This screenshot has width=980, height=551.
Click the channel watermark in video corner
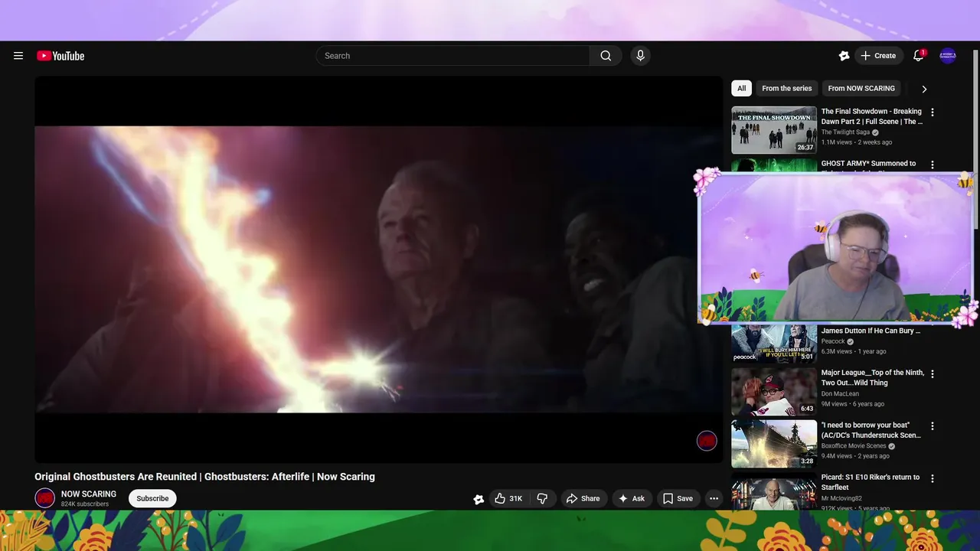pyautogui.click(x=707, y=441)
